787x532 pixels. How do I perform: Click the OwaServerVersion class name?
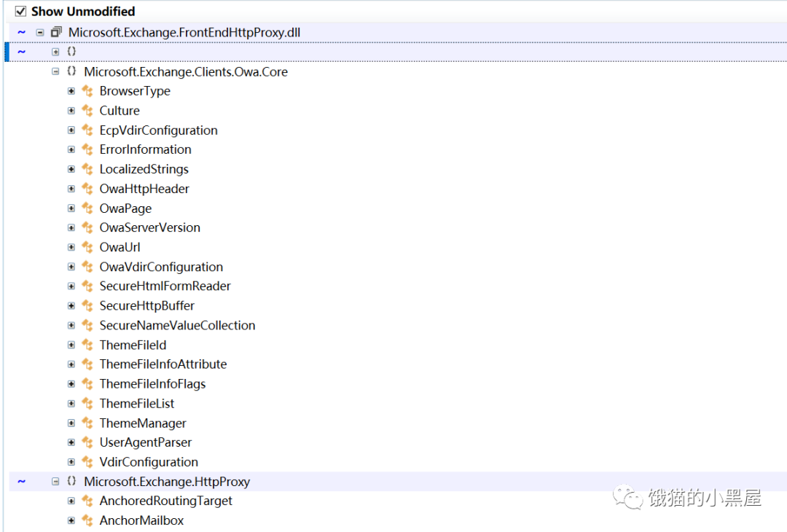pyautogui.click(x=150, y=228)
